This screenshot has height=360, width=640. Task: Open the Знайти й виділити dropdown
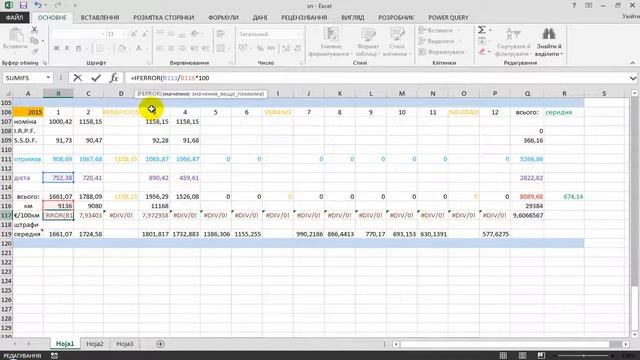(549, 42)
